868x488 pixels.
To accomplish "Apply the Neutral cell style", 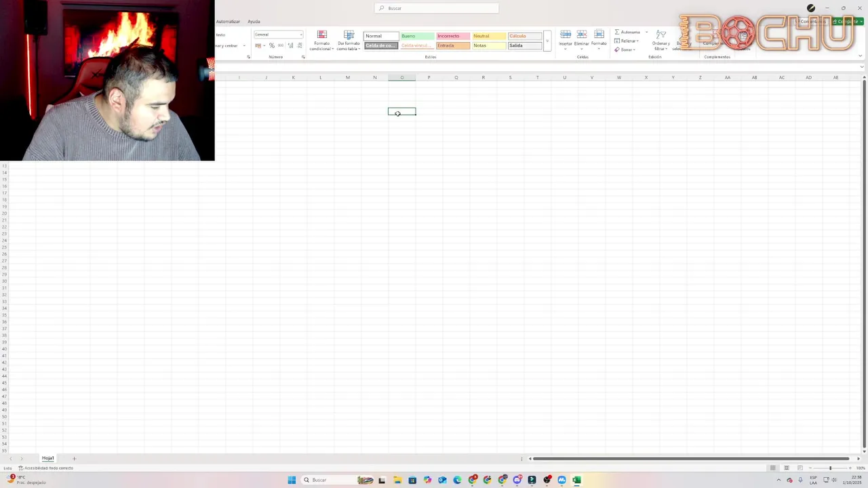I will click(489, 36).
